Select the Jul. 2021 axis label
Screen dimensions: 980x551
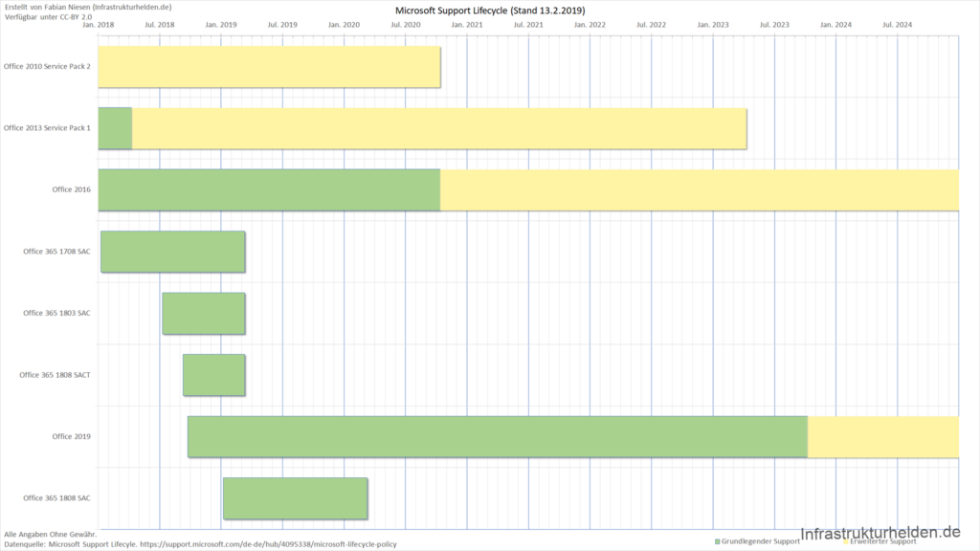coord(528,25)
